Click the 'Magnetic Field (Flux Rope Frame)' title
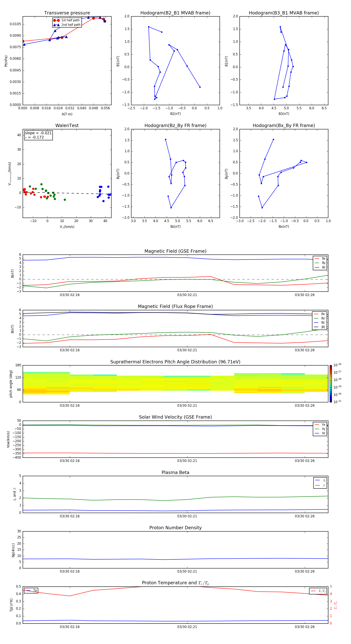 click(x=175, y=307)
